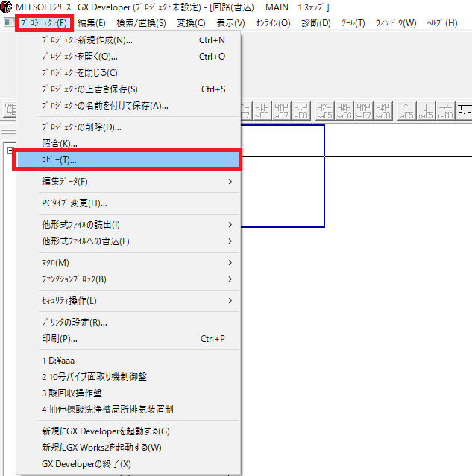Image resolution: width=472 pixels, height=476 pixels.
Task: Open the オンライン(O) menu
Action: [x=273, y=23]
